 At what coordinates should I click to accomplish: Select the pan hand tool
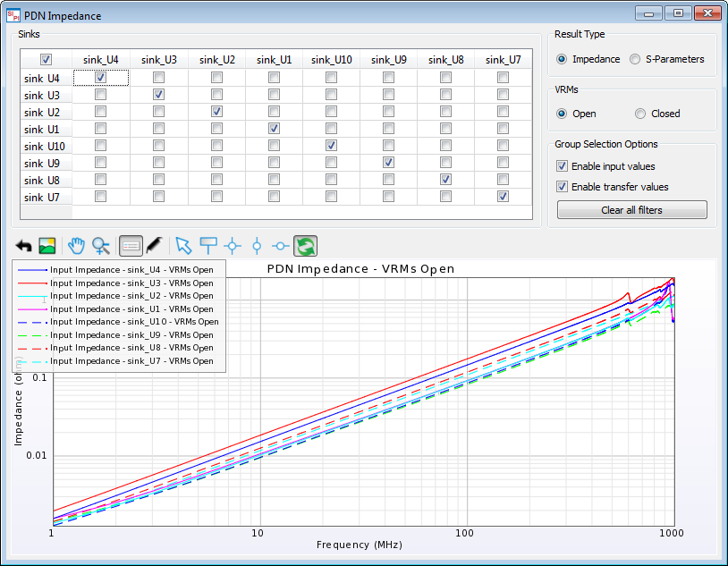pos(77,245)
